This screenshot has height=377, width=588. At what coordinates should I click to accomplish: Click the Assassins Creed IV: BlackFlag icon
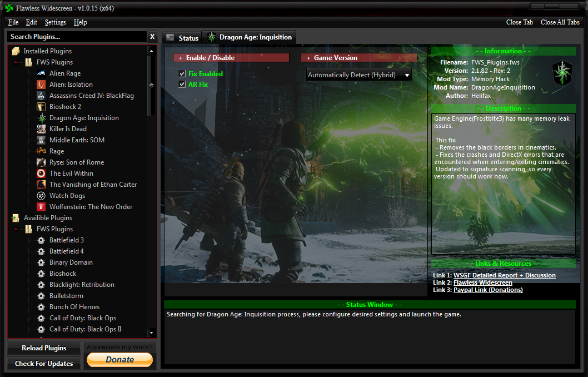pos(41,96)
